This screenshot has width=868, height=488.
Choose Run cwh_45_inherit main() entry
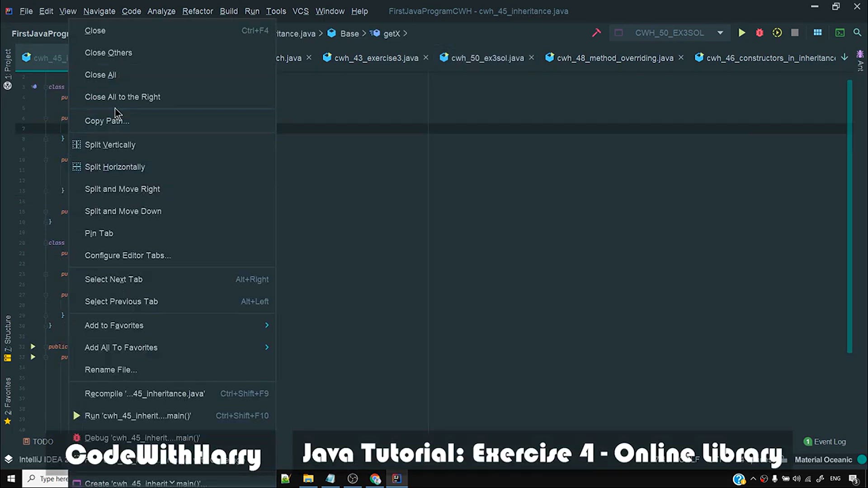pos(172,416)
